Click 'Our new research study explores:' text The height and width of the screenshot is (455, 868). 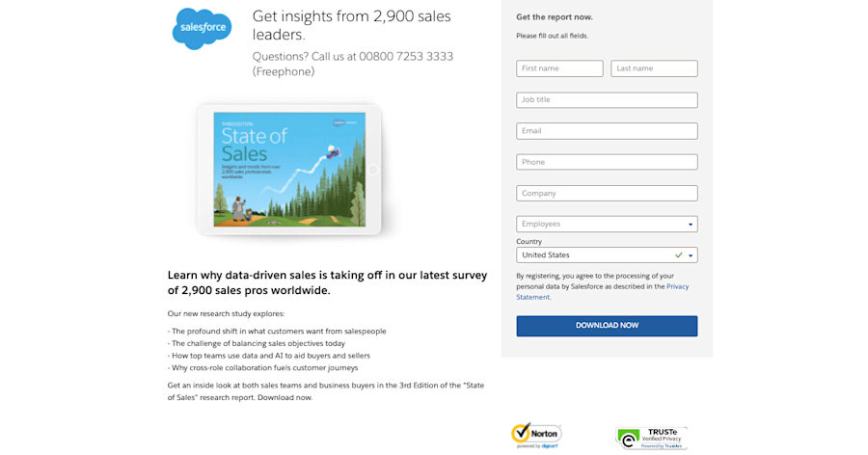click(x=226, y=314)
